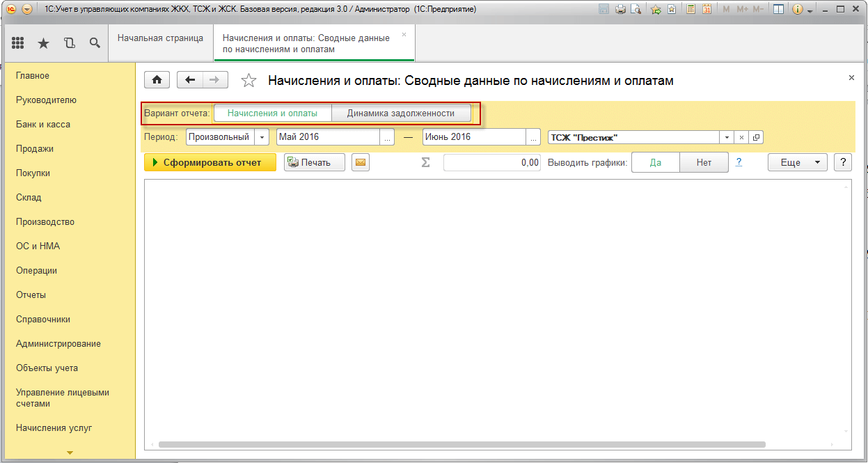The height and width of the screenshot is (463, 868).
Task: Add report to favorites with star outline
Action: (x=248, y=81)
